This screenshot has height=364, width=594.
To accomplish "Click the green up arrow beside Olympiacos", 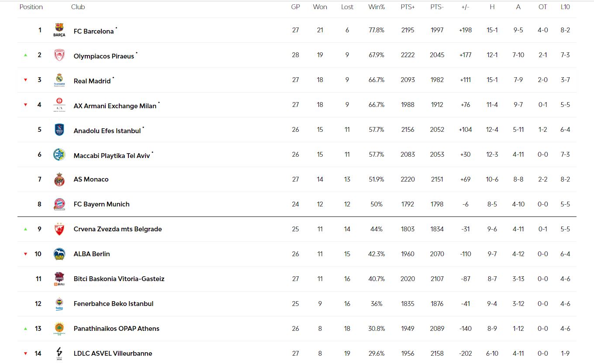I will [25, 55].
